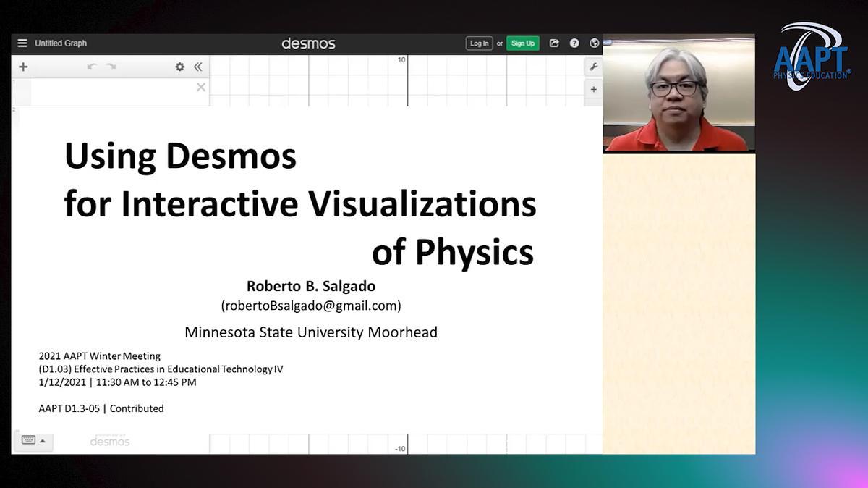Image resolution: width=868 pixels, height=488 pixels.
Task: Click the Log In button
Action: (x=479, y=43)
